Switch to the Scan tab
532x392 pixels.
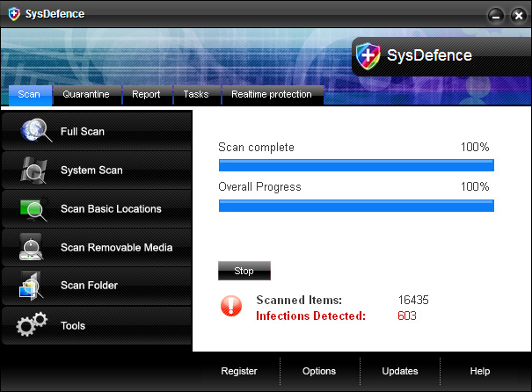point(30,95)
